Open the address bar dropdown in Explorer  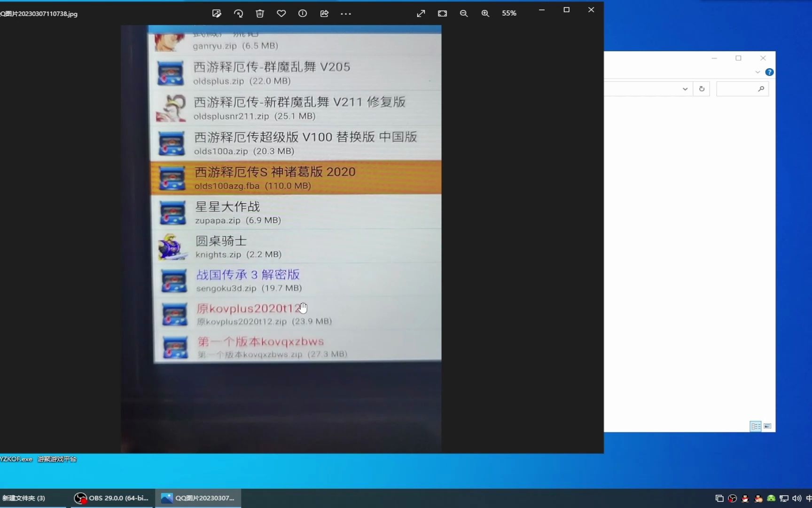(x=685, y=89)
